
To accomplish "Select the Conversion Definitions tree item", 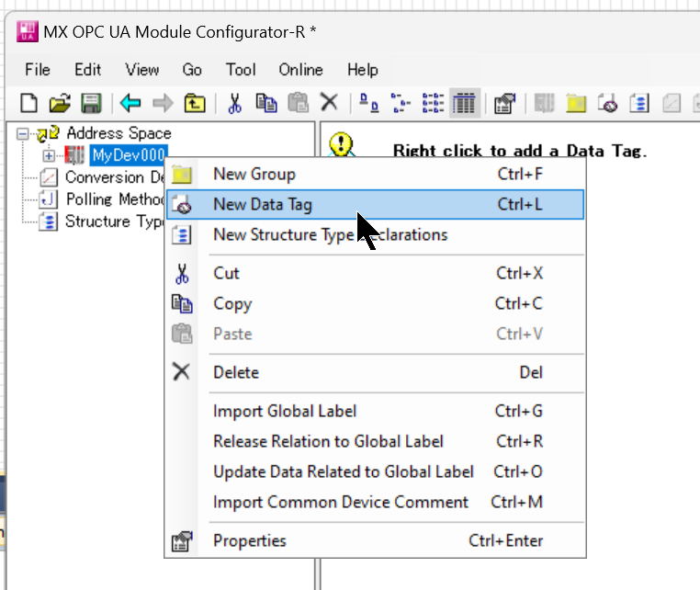I will coord(114,177).
